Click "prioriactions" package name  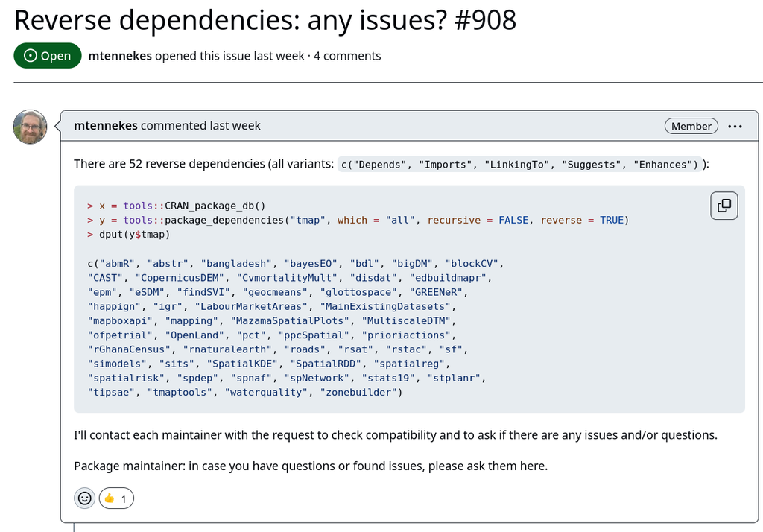pos(406,335)
